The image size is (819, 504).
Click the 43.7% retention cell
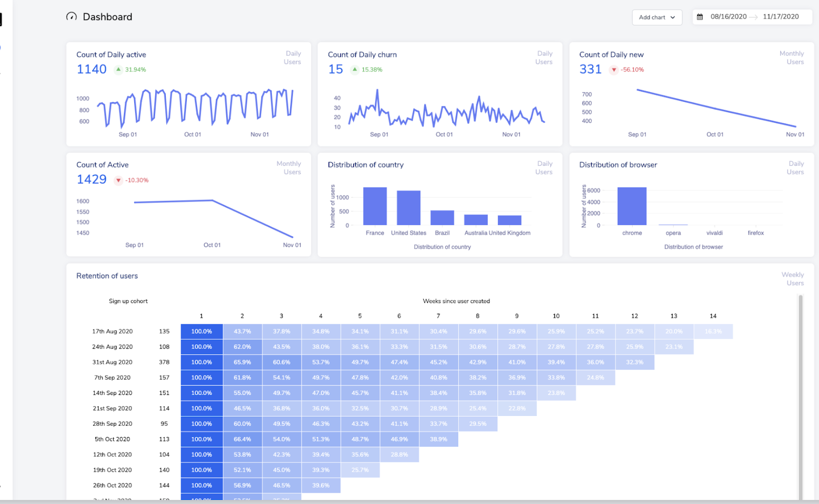point(242,332)
